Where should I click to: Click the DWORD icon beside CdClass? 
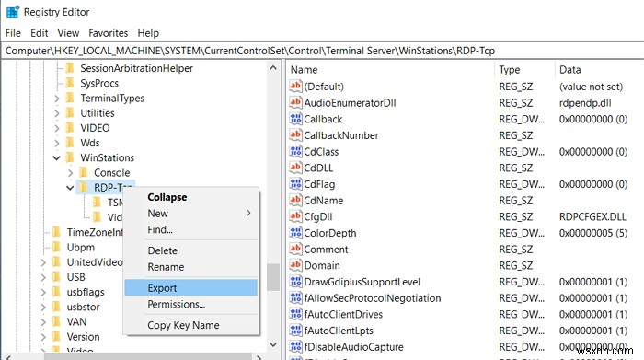coord(295,151)
